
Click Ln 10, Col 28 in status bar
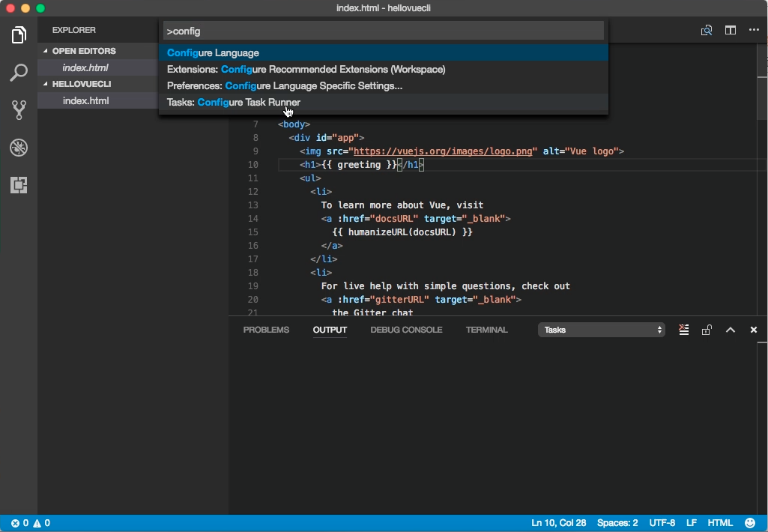558,523
